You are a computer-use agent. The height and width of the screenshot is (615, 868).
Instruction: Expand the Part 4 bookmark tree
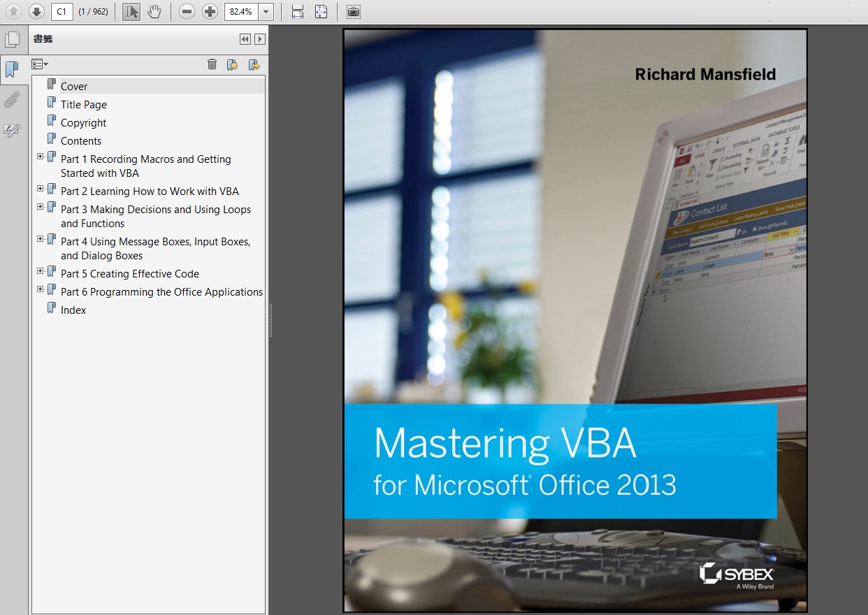pos(40,239)
